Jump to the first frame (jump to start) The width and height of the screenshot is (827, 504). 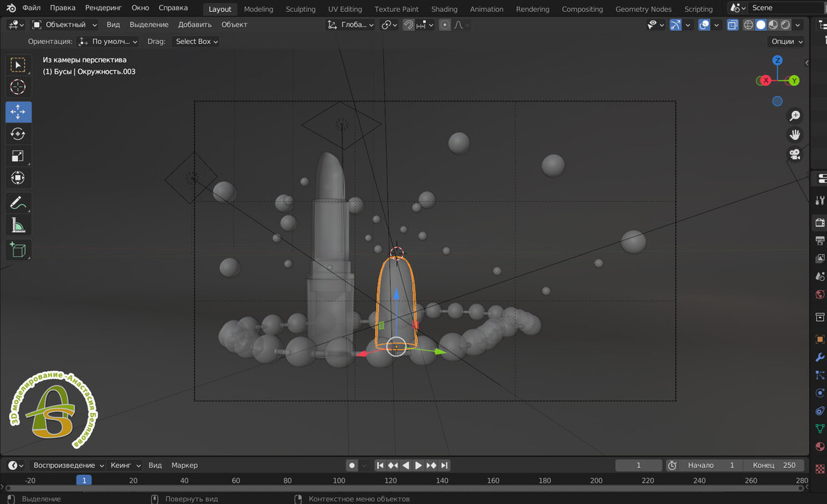point(380,465)
